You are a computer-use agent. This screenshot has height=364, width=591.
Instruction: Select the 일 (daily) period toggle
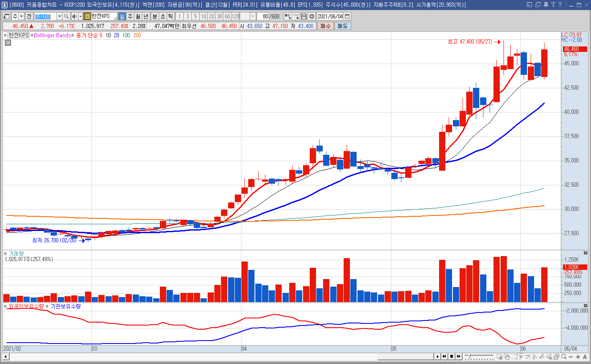(122, 16)
